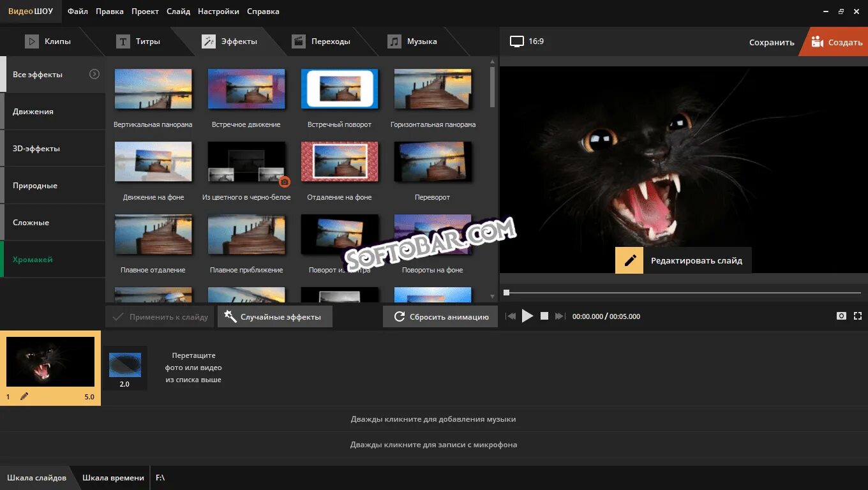Choose the Движение на фоне effect
The width and height of the screenshot is (868, 490).
point(153,162)
